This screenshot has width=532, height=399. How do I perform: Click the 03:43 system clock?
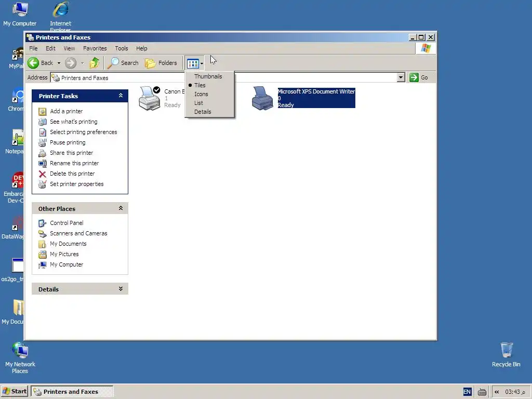click(515, 392)
